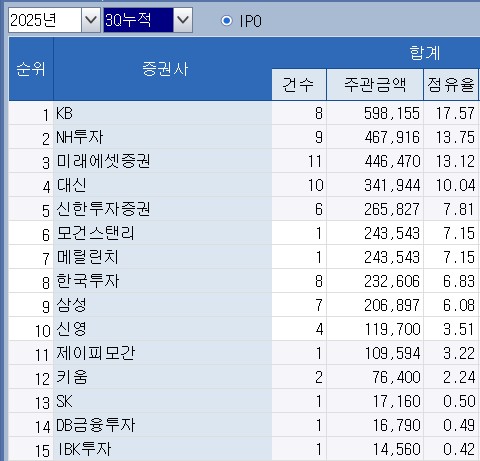Viewport: 480px width, 461px height.
Task: Click the share value 0.50
Action: [x=459, y=401]
